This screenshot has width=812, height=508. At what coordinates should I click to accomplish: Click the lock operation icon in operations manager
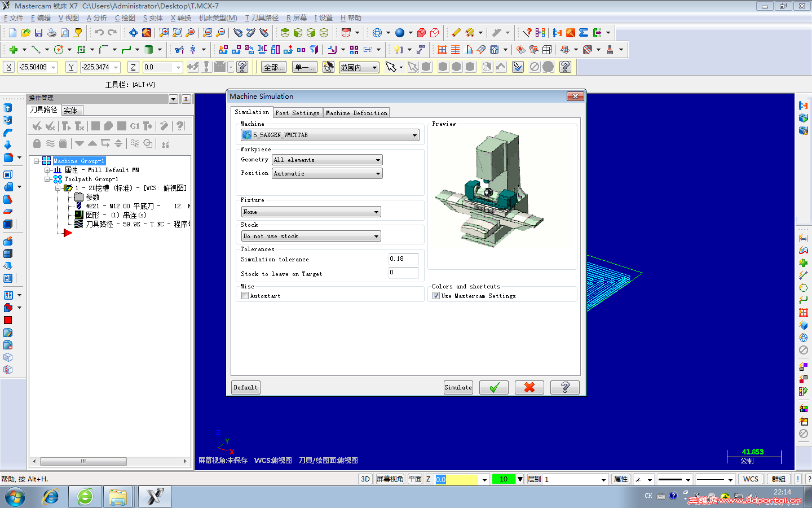point(37,143)
